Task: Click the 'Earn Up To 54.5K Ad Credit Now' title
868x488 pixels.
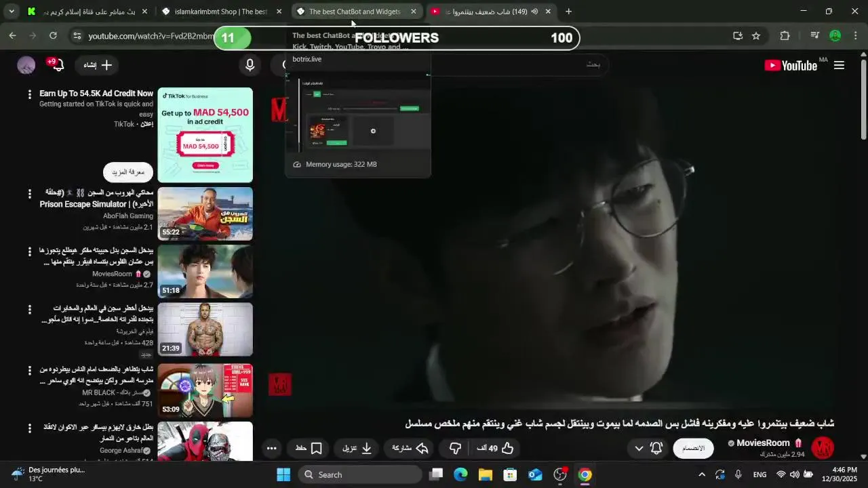Action: click(96, 94)
